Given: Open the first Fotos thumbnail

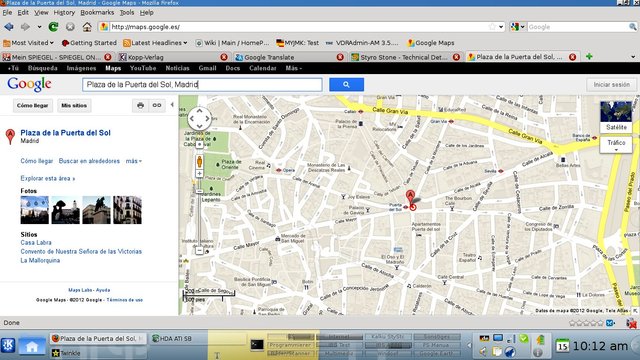Looking at the screenshot, I should click(x=35, y=210).
